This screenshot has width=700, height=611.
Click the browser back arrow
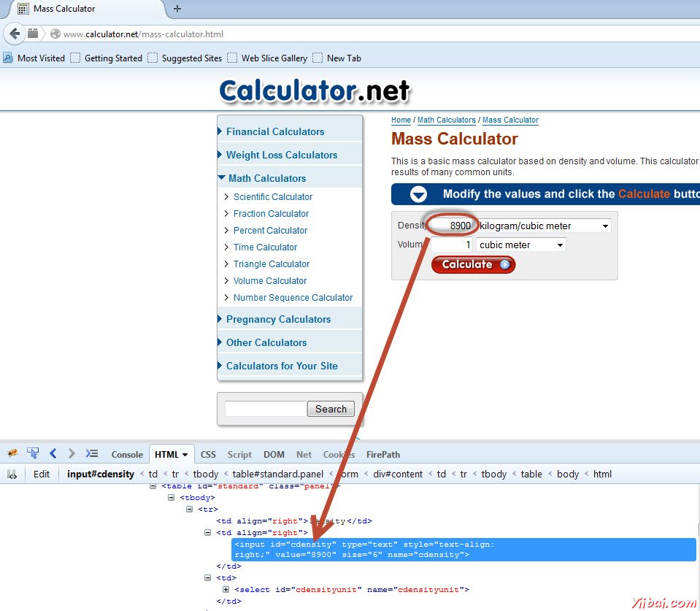(x=15, y=33)
